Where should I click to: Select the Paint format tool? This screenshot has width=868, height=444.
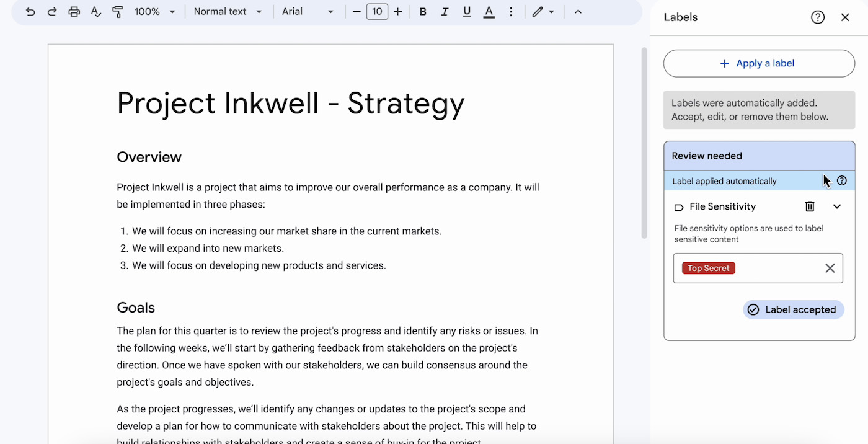117,11
